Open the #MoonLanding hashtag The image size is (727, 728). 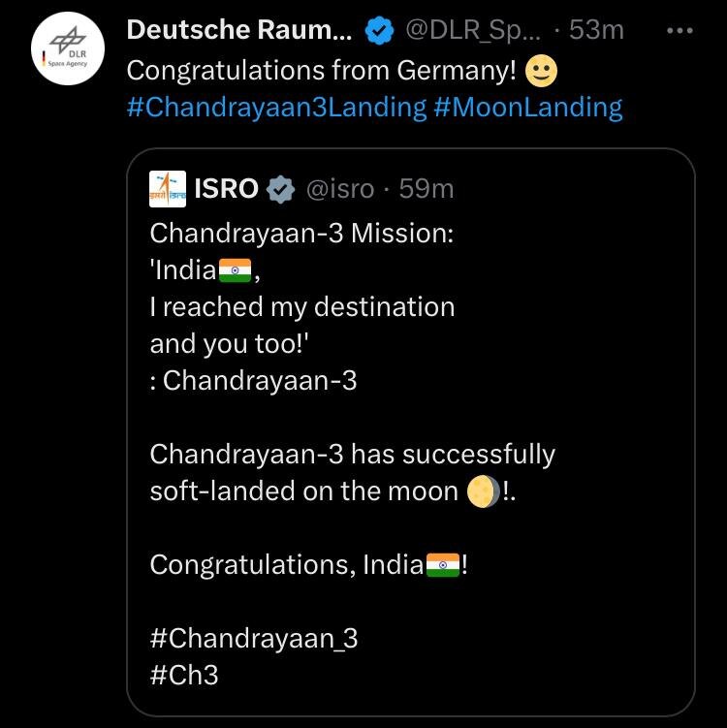pos(527,107)
